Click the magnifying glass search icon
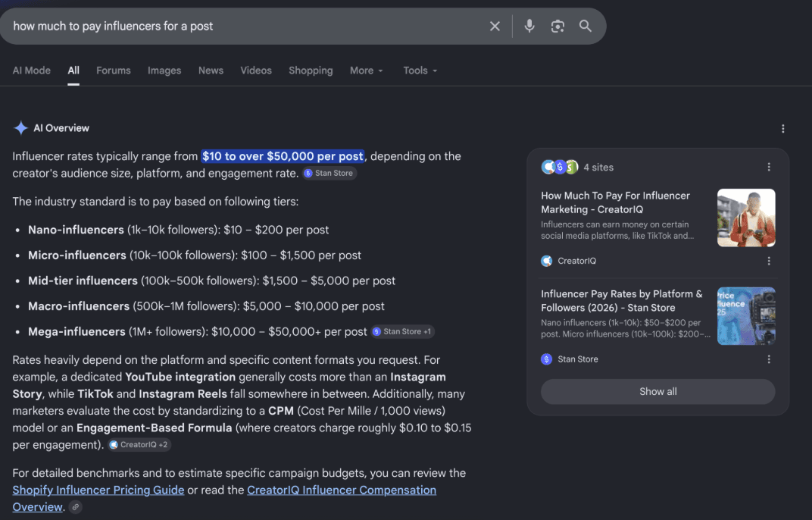The image size is (812, 520). pos(586,26)
